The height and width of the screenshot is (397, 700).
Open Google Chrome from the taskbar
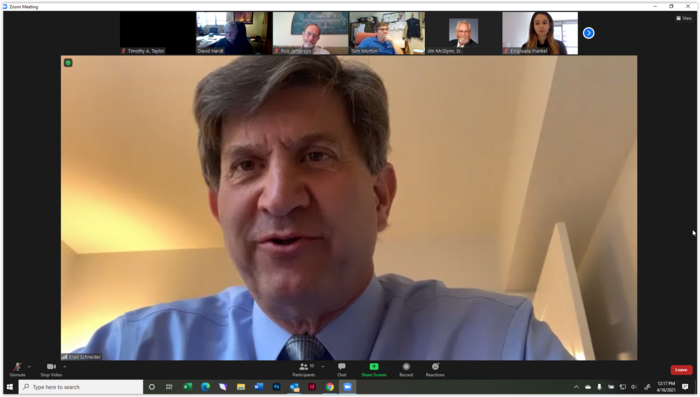click(x=330, y=387)
